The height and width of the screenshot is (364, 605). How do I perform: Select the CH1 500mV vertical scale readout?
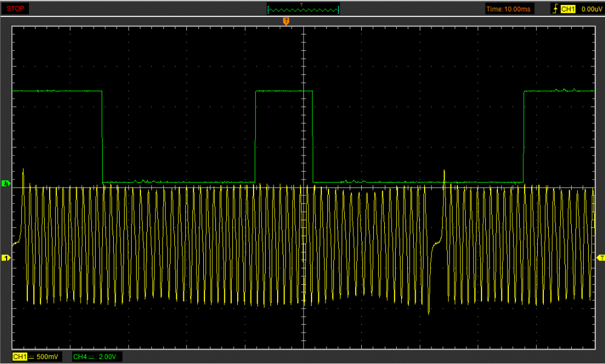[x=48, y=357]
